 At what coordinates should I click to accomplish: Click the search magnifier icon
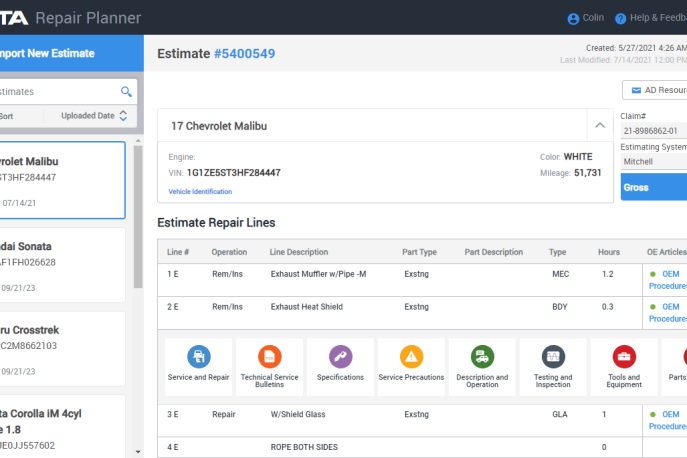(126, 91)
